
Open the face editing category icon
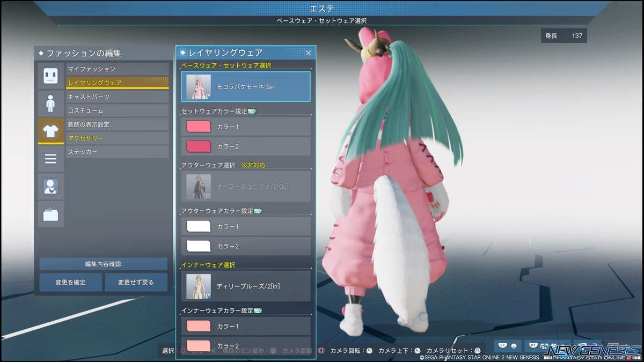click(50, 76)
